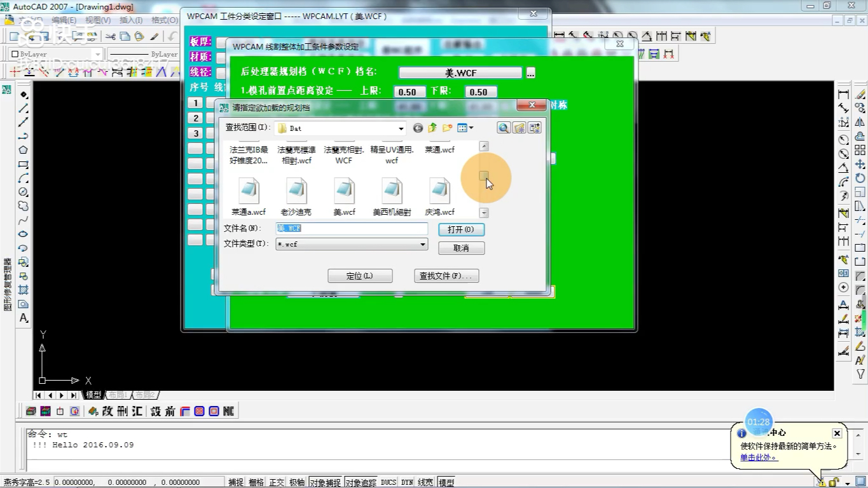Image resolution: width=868 pixels, height=488 pixels.
Task: Click the Search the Web icon
Action: coord(504,128)
